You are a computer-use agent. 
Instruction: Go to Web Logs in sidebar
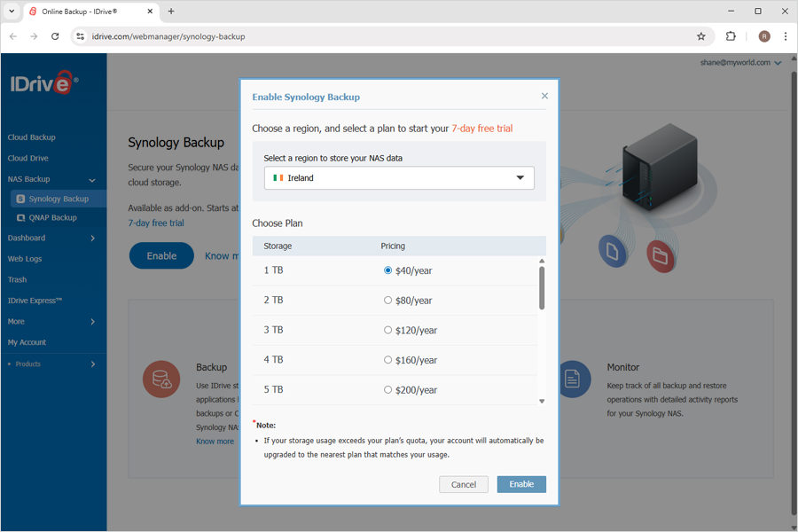click(25, 259)
